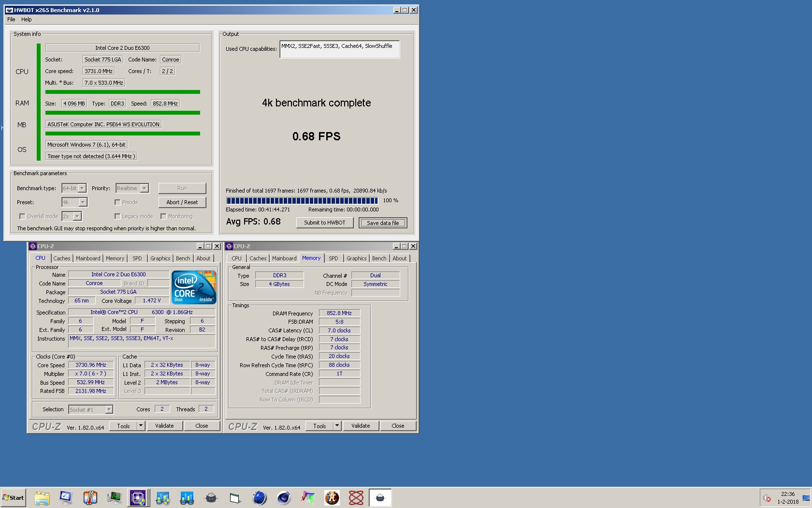This screenshot has height=508, width=812.
Task: Open the gray HWBOT x265 gauge taskbar icon
Action: [x=211, y=498]
